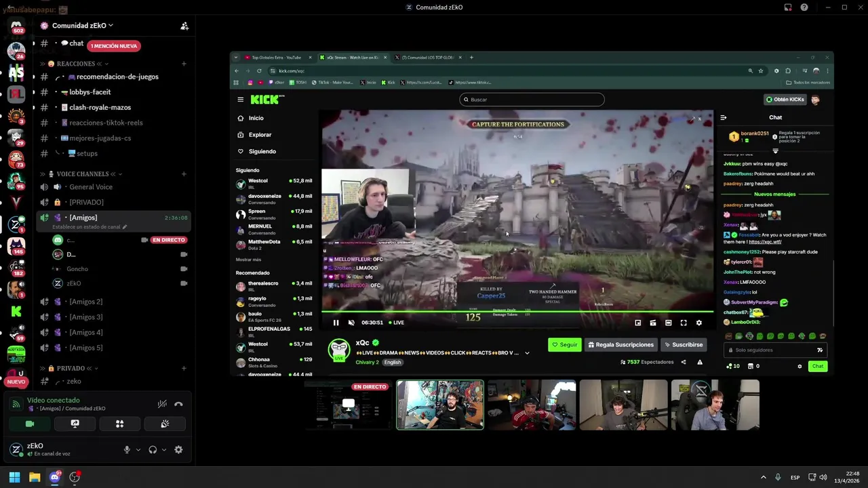Open the soundboard button

coord(165,424)
